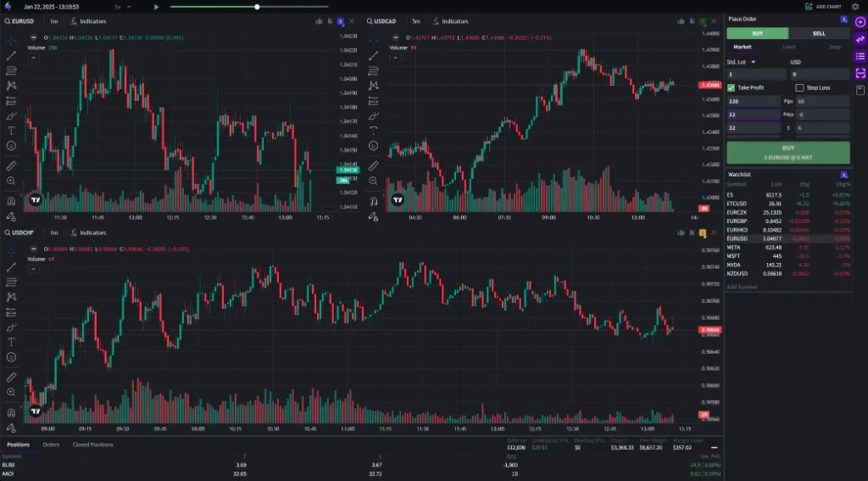Open emoji icon tool in EURUSD chart
Screen dimensions: 868x481
[x=11, y=146]
